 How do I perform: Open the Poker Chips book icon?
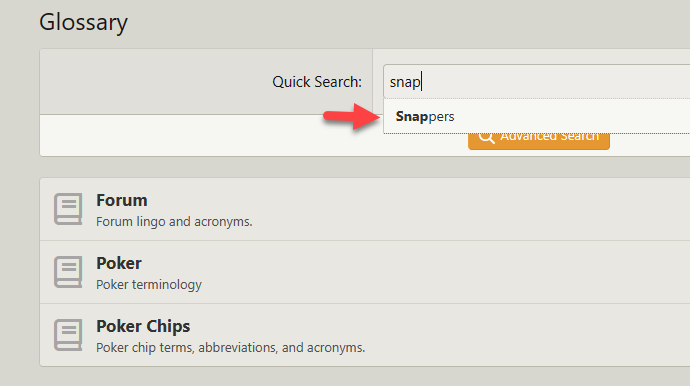[68, 335]
